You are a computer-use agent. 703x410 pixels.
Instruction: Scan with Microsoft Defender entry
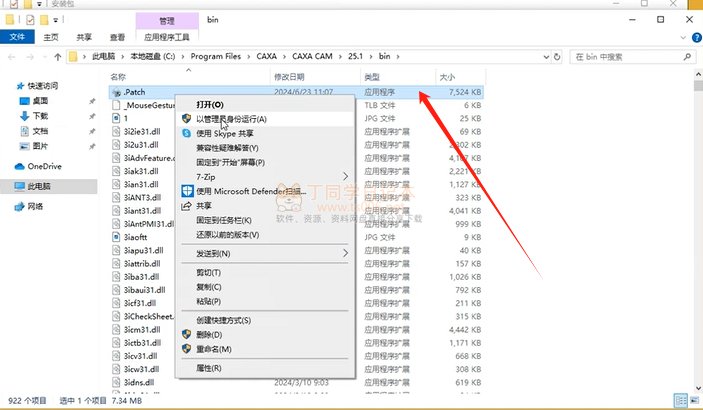[x=251, y=191]
